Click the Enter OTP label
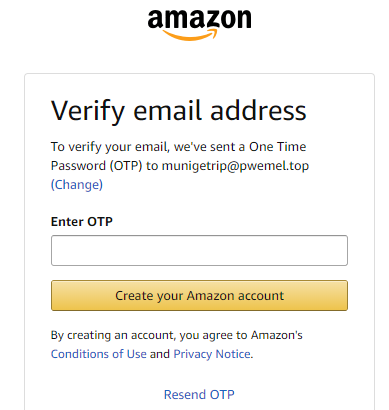This screenshot has width=389, height=410. 82,222
